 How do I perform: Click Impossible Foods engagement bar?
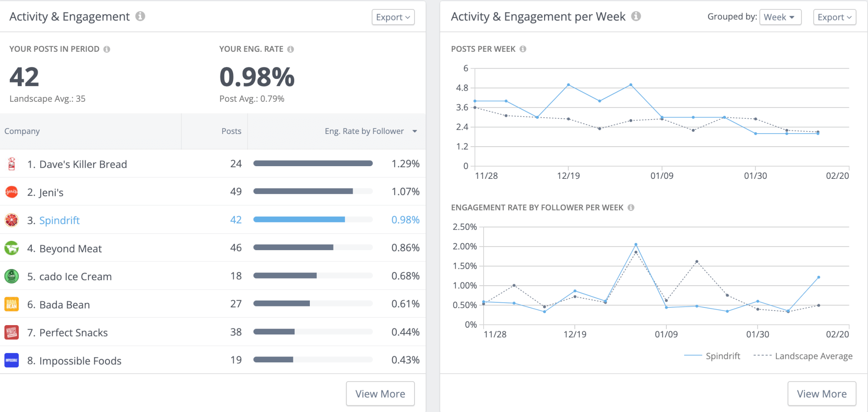point(273,359)
